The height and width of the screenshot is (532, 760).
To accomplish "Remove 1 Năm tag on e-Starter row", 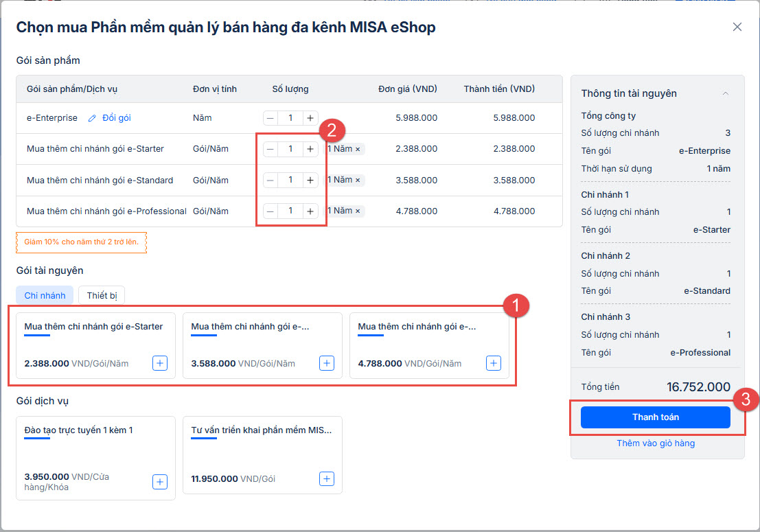I will pyautogui.click(x=358, y=149).
